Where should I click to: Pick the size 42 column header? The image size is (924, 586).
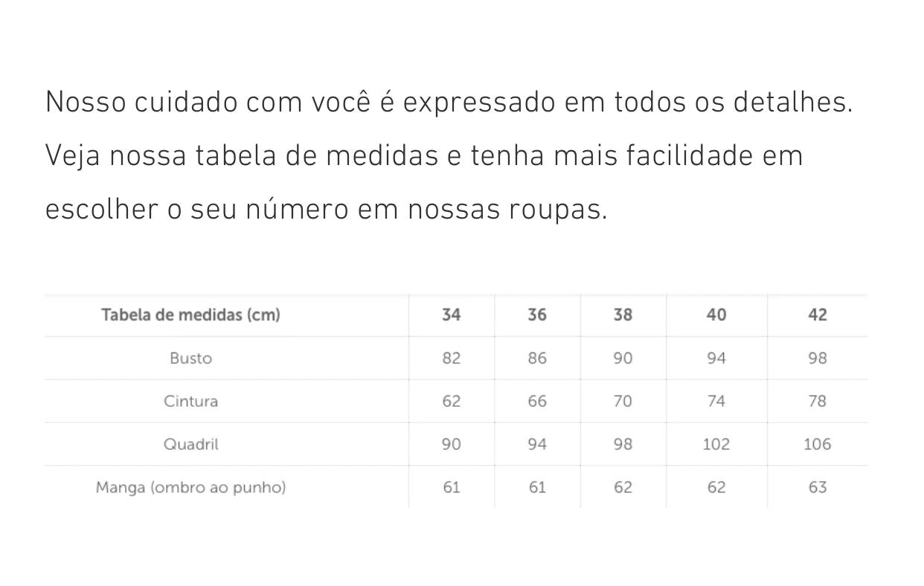tap(817, 315)
